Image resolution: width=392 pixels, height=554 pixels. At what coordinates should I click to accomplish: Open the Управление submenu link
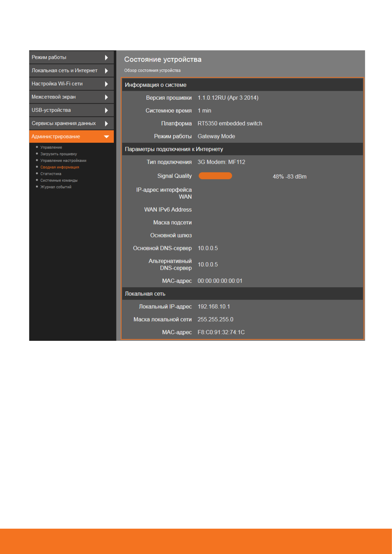51,147
